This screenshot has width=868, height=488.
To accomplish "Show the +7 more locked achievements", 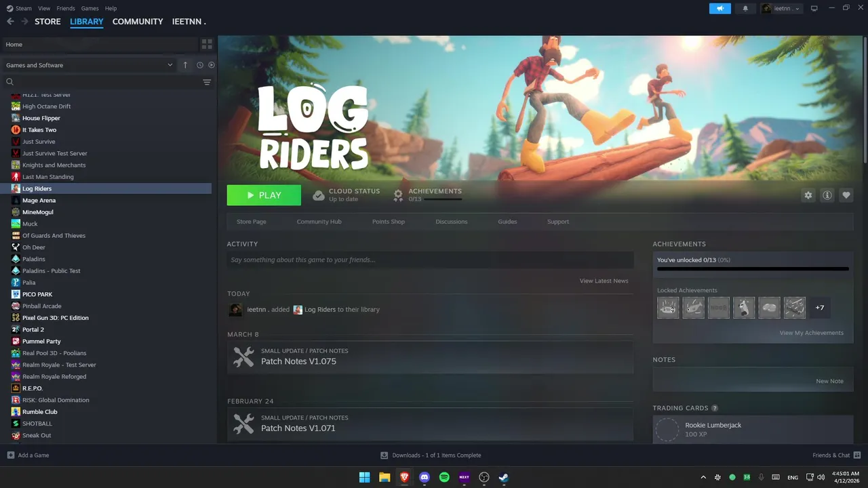I will coord(820,308).
